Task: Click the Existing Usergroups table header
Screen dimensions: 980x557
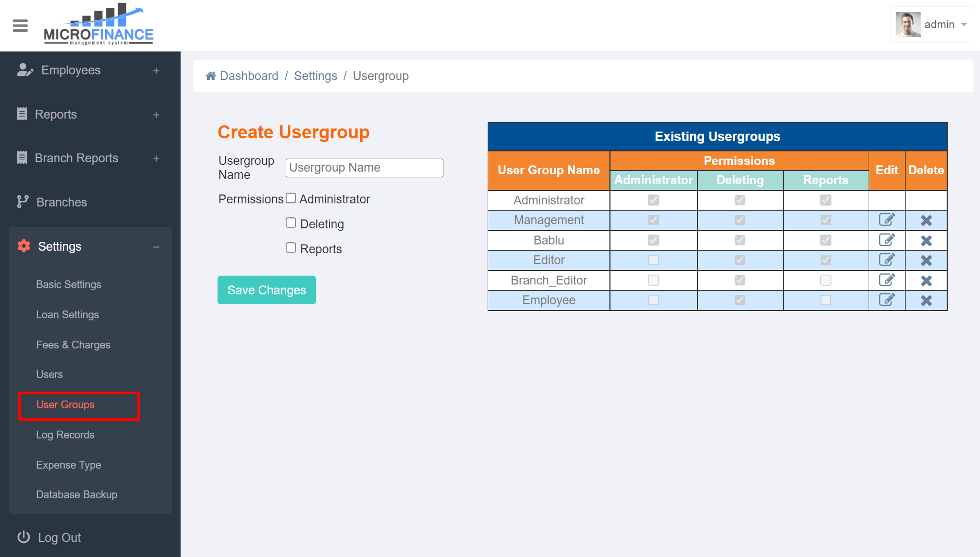Action: pos(718,137)
